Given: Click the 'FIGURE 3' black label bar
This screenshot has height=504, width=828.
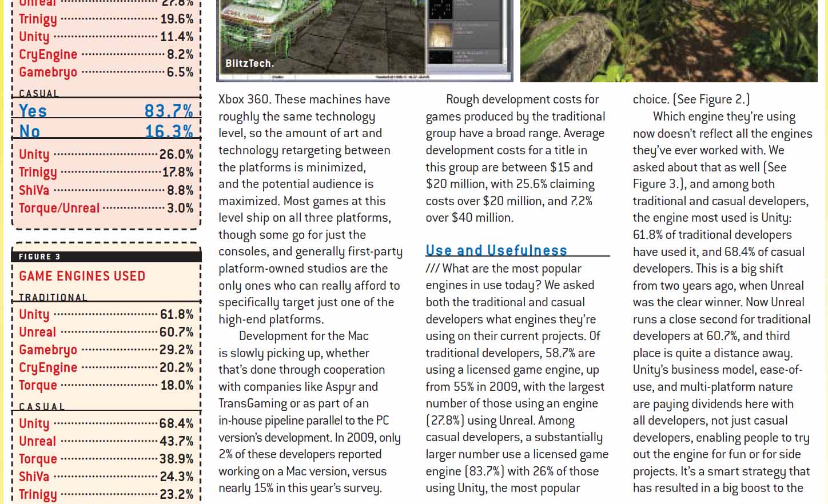Looking at the screenshot, I should point(106,257).
